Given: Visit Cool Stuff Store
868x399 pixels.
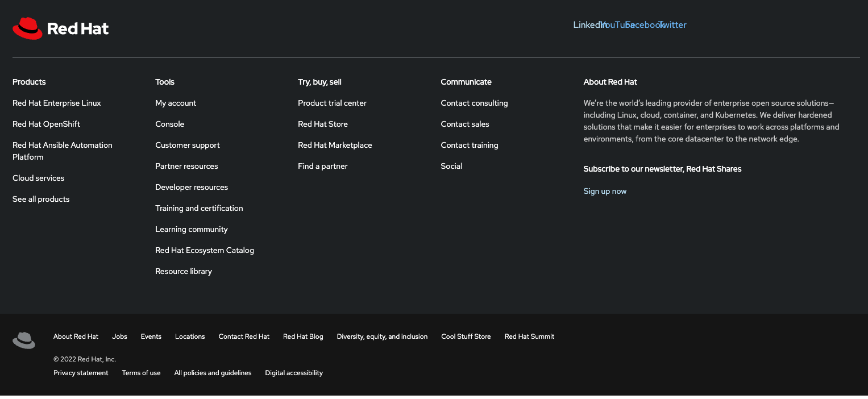Looking at the screenshot, I should [466, 336].
